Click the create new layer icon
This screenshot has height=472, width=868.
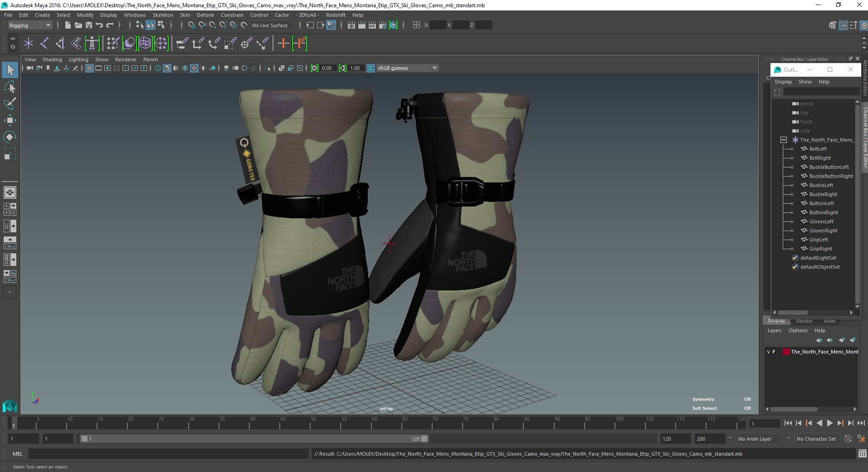(842, 340)
